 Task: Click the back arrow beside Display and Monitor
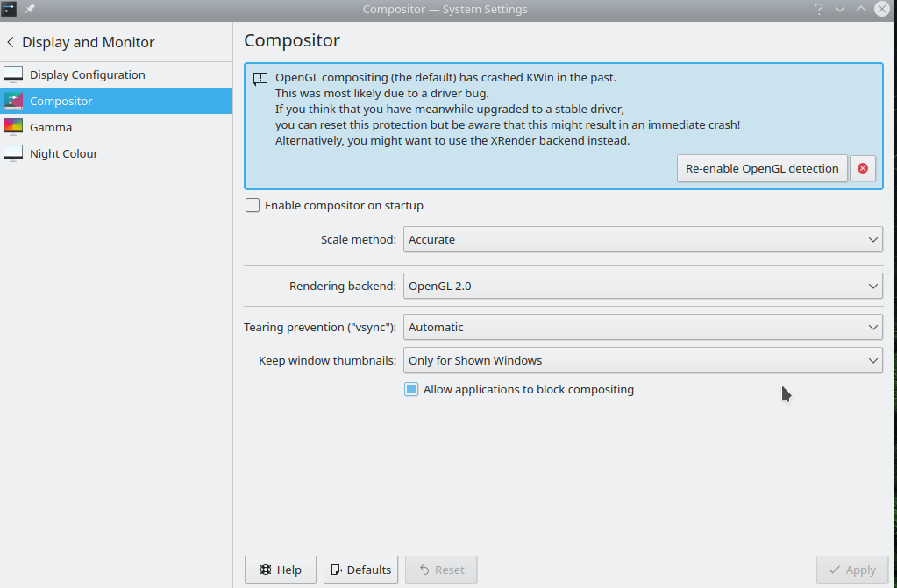pyautogui.click(x=11, y=42)
